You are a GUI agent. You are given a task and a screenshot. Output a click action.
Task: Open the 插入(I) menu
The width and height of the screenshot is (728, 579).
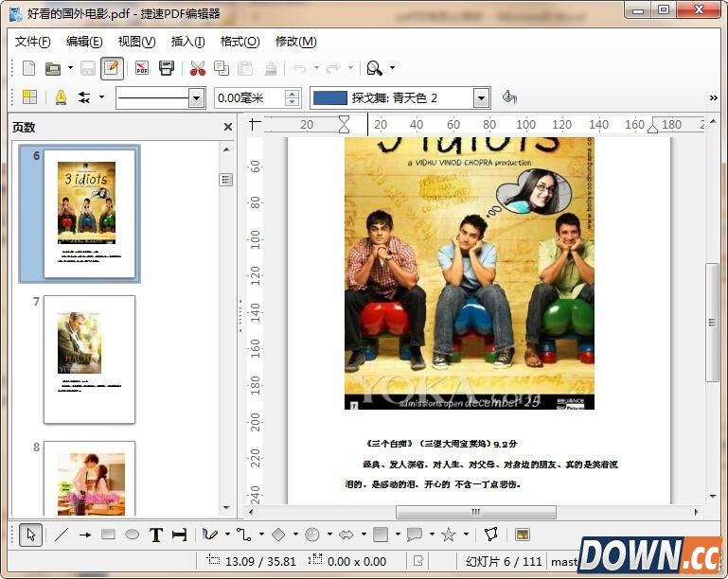pyautogui.click(x=187, y=42)
